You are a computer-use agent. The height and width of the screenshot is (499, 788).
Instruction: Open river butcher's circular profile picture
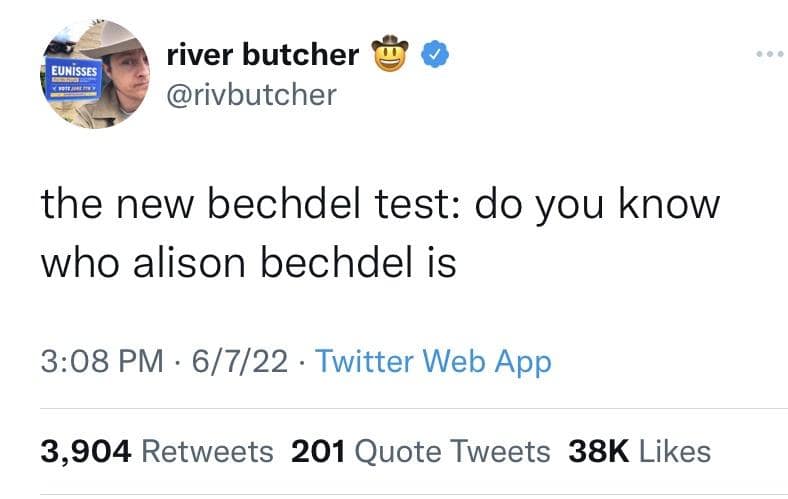[91, 76]
